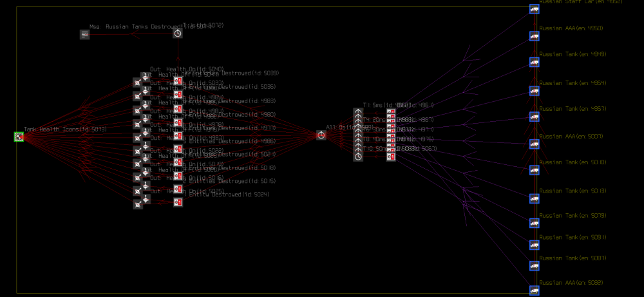The height and width of the screenshot is (297, 644).
Task: Select the T6: 30ms timer node
Action: [x=358, y=136]
